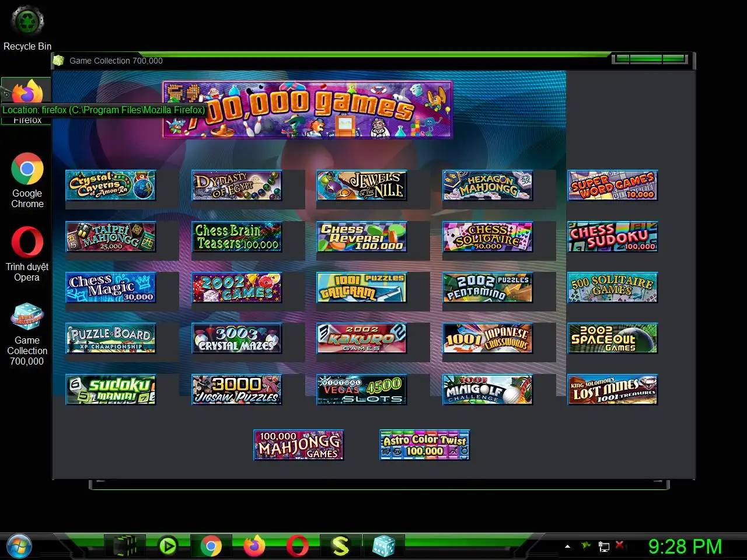The height and width of the screenshot is (560, 747).
Task: Open 1001 Japanese Crosswords
Action: (x=488, y=338)
